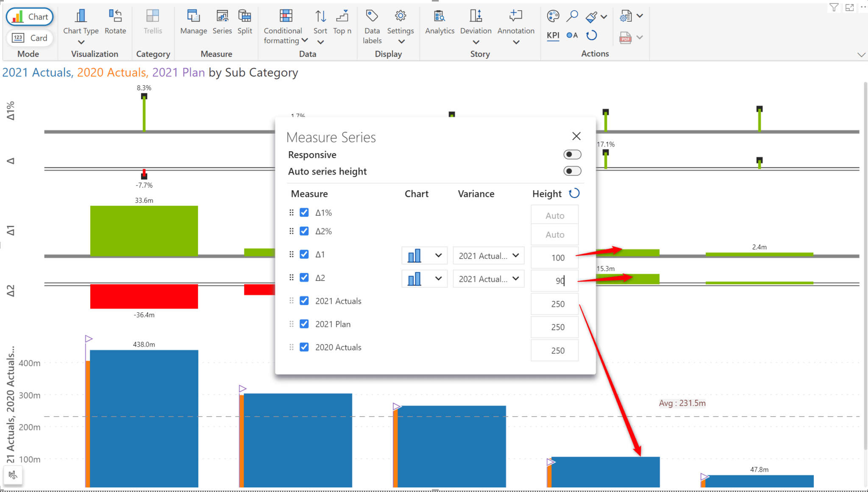Click the Height input for 2020 Actuals
Image resolution: width=868 pixels, height=492 pixels.
[554, 350]
